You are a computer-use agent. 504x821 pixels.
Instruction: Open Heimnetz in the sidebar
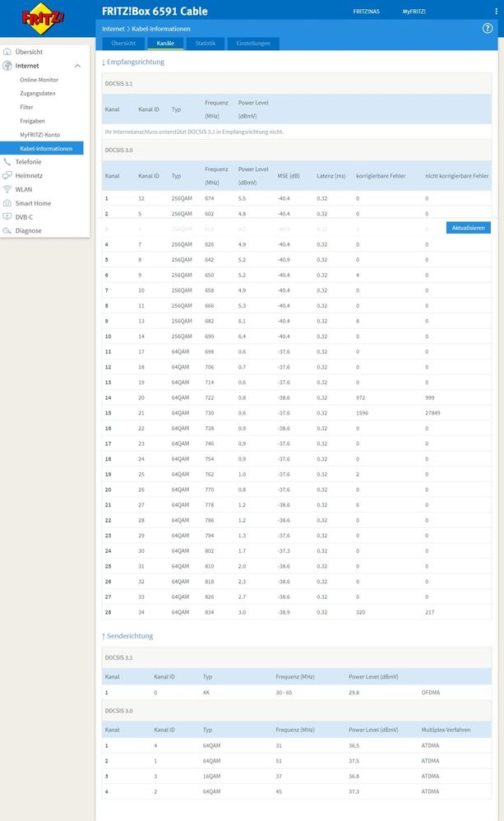tap(29, 175)
